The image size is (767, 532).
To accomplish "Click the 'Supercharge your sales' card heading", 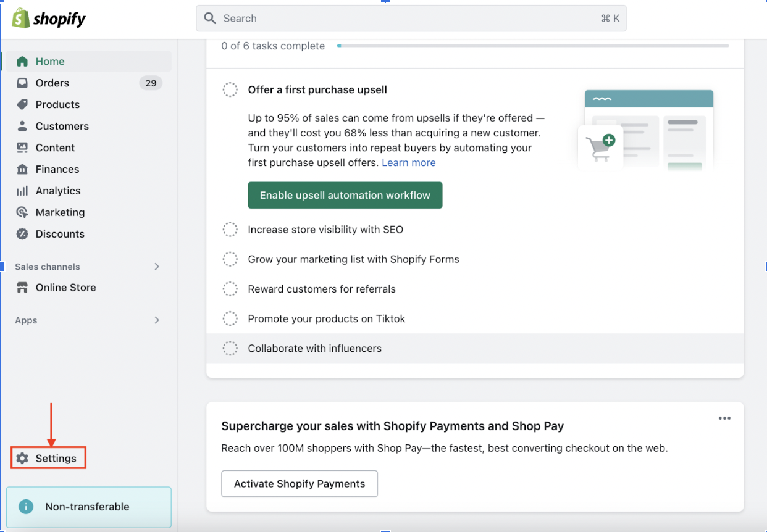I will (393, 426).
